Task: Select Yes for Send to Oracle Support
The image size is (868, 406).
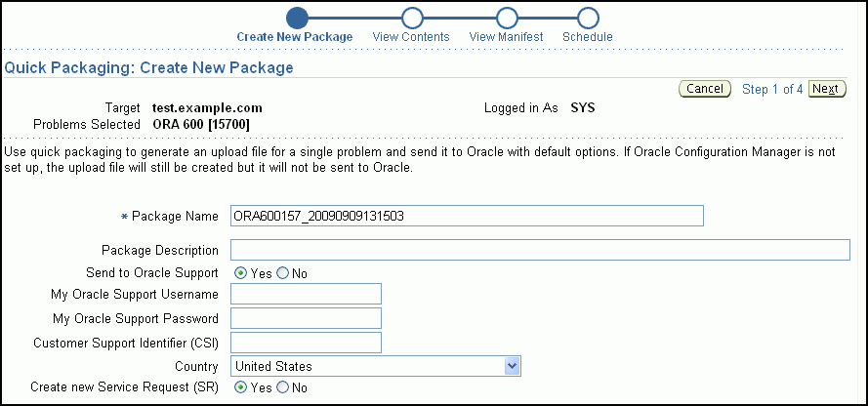Action: pos(240,273)
